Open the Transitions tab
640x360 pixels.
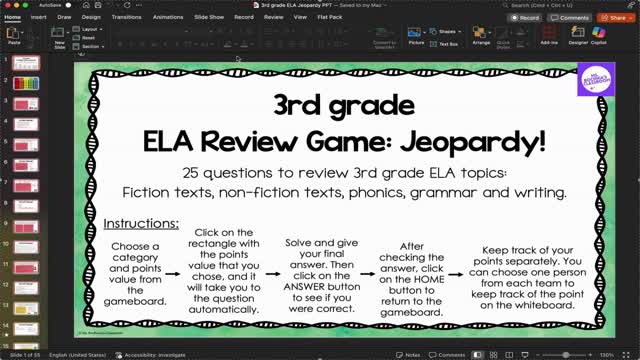click(x=127, y=17)
